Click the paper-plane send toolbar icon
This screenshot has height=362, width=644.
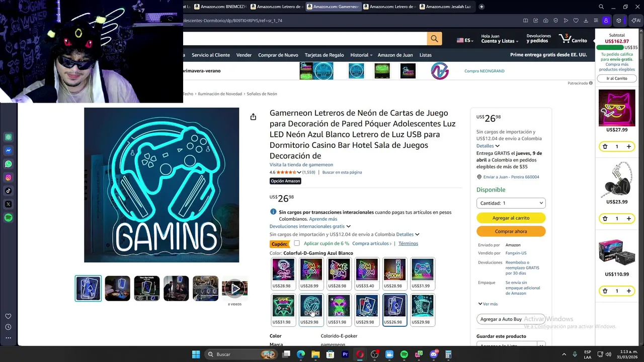pyautogui.click(x=566, y=21)
